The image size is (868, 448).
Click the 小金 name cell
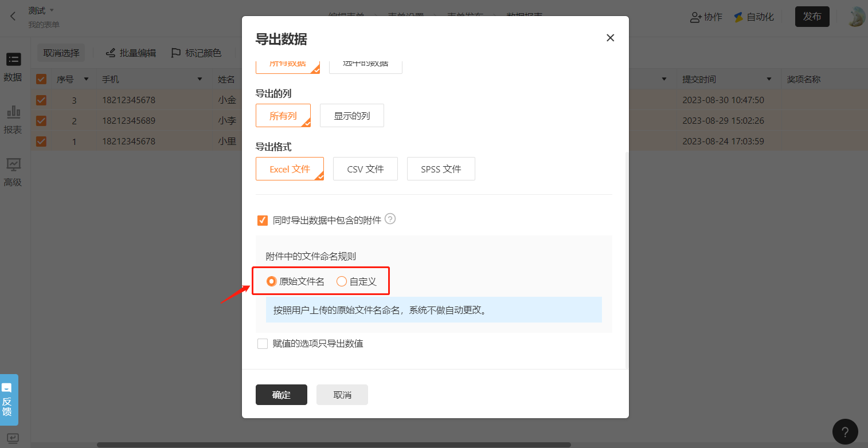click(227, 100)
